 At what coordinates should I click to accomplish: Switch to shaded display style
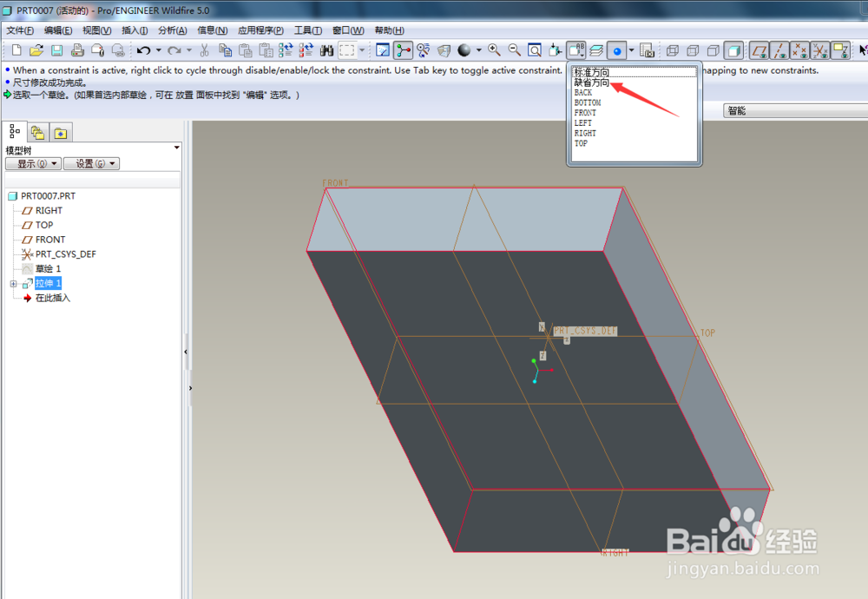click(x=733, y=51)
